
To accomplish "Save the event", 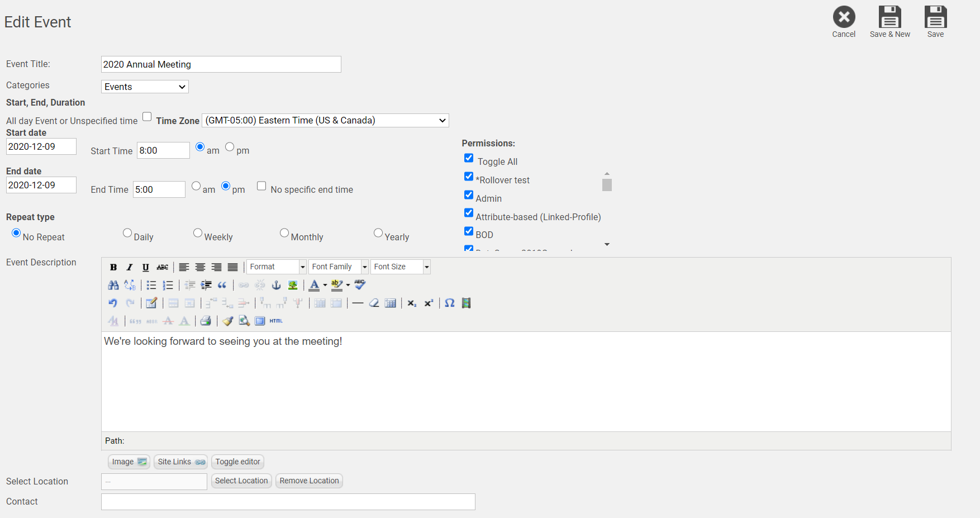I will [935, 22].
